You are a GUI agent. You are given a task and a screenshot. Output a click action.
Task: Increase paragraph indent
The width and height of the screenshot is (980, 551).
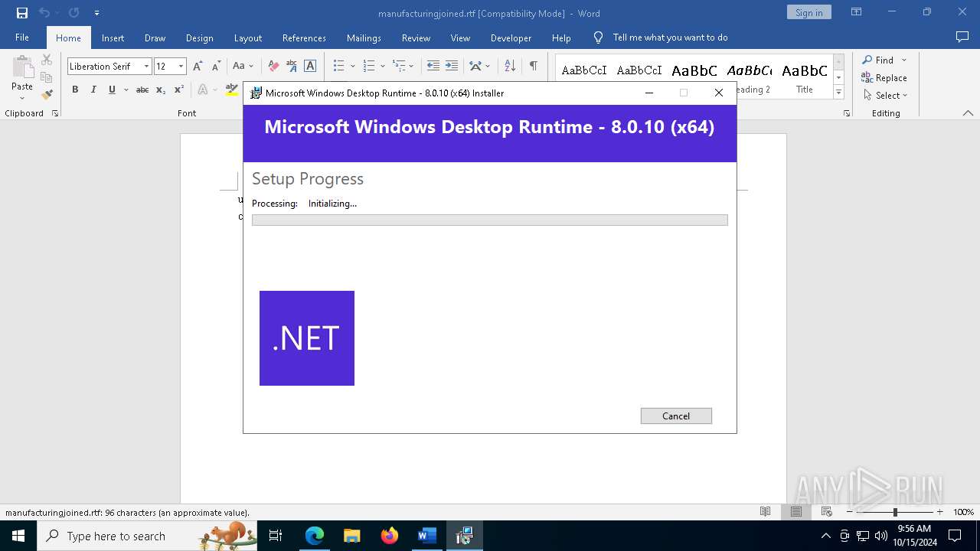(x=452, y=67)
